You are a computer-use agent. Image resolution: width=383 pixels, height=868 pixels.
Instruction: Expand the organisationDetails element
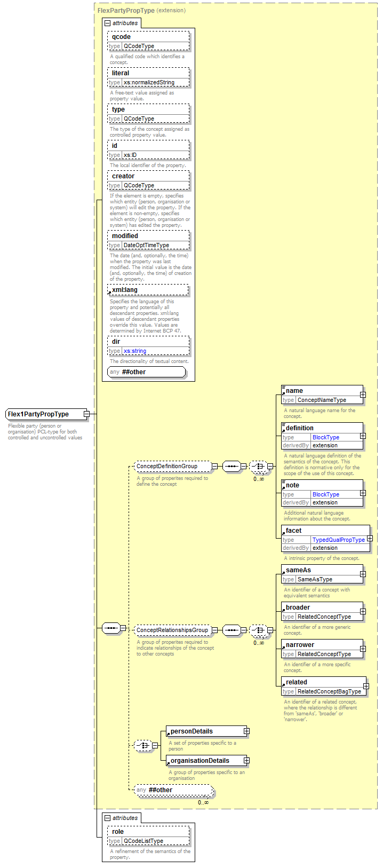pyautogui.click(x=246, y=760)
